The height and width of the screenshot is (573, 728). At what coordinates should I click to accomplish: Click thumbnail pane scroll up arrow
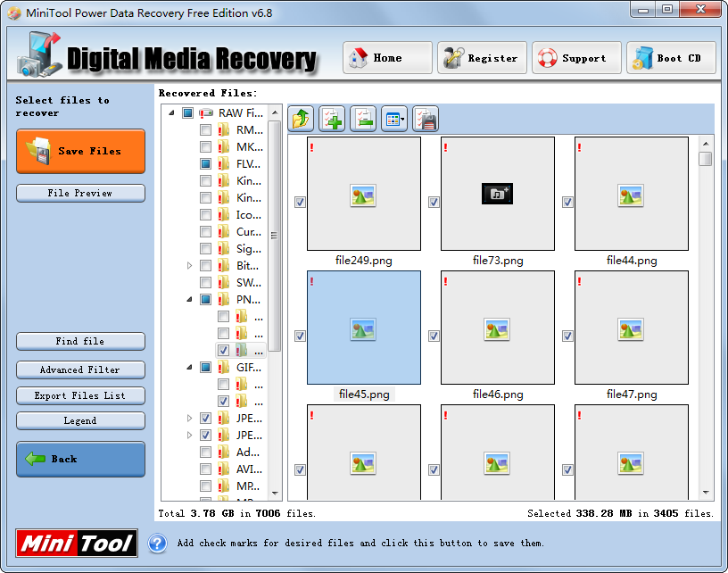pyautogui.click(x=706, y=144)
